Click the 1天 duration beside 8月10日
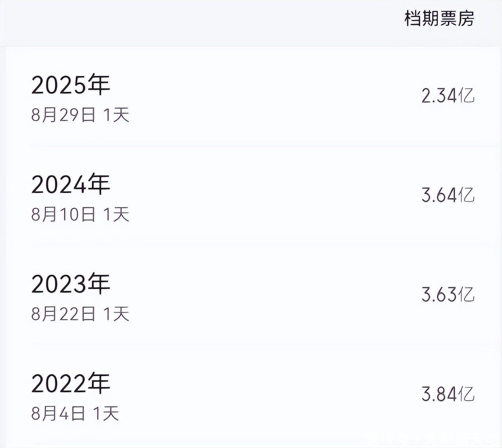This screenshot has height=448, width=502. pyautogui.click(x=116, y=215)
